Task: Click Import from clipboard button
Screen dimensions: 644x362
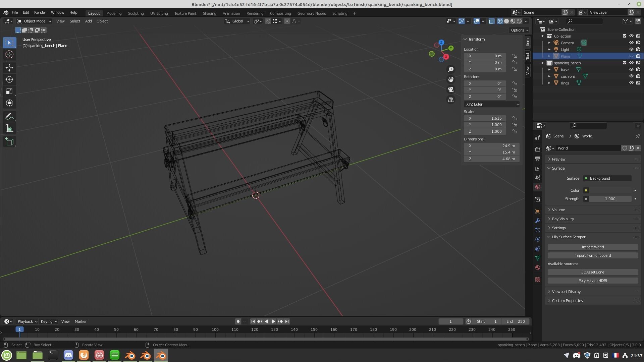Action: pyautogui.click(x=593, y=255)
